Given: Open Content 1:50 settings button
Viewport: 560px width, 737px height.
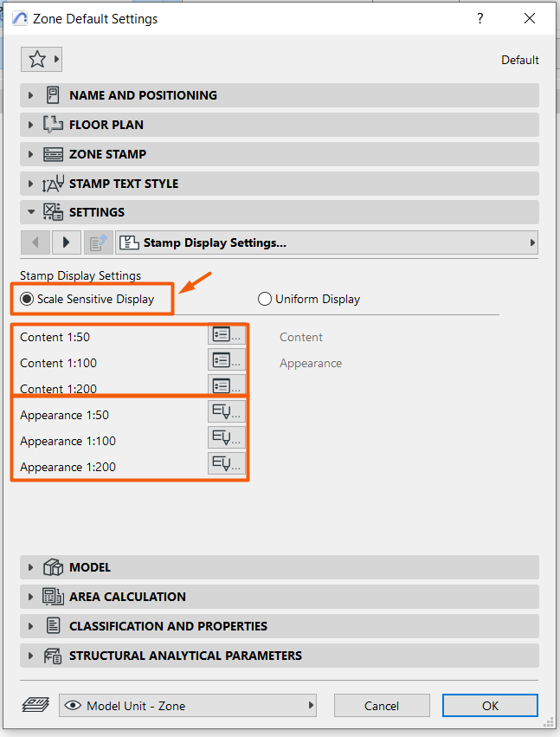Looking at the screenshot, I should coord(227,334).
